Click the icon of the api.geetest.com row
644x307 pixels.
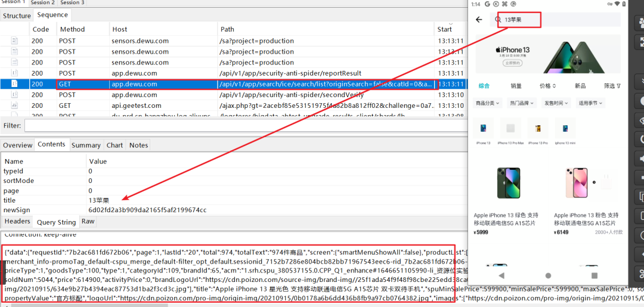tap(14, 106)
